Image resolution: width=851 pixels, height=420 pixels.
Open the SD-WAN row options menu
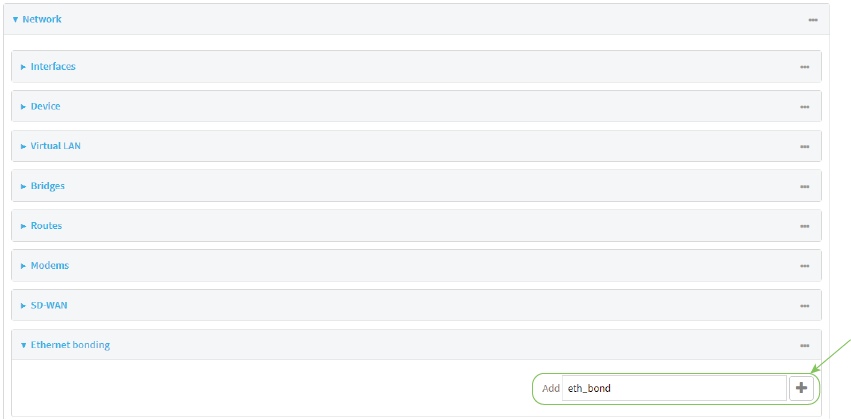tap(804, 306)
